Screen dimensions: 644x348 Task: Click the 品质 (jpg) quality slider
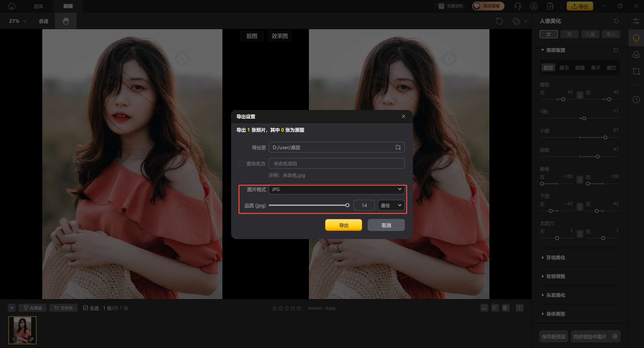pyautogui.click(x=309, y=206)
